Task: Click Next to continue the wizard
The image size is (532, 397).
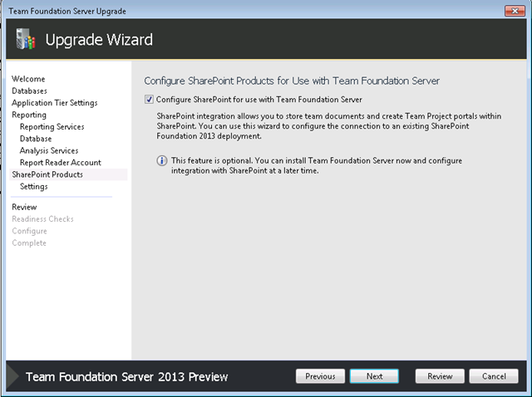Action: point(374,376)
